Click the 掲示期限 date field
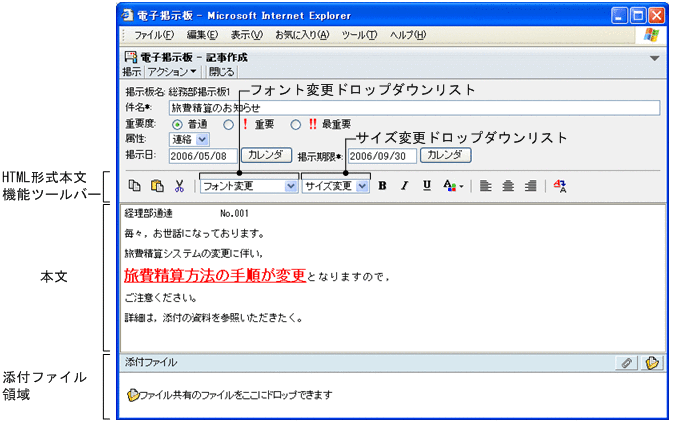The width and height of the screenshot is (673, 423). tap(382, 156)
